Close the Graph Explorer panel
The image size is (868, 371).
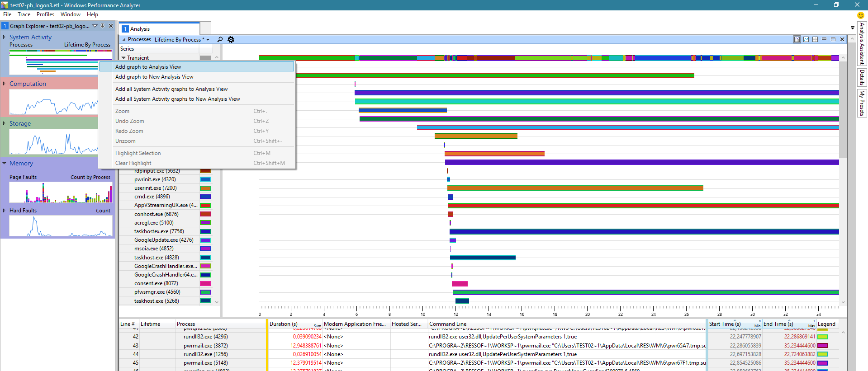[x=111, y=26]
